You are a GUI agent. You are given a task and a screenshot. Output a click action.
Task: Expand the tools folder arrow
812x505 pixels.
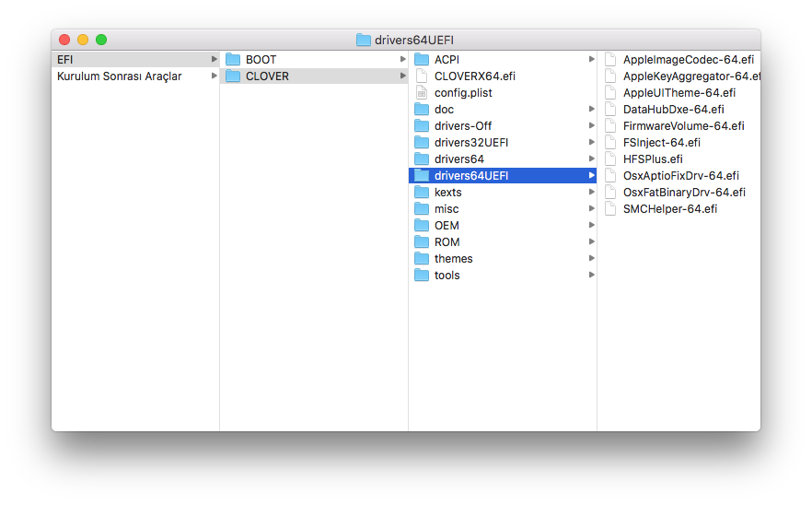(591, 276)
